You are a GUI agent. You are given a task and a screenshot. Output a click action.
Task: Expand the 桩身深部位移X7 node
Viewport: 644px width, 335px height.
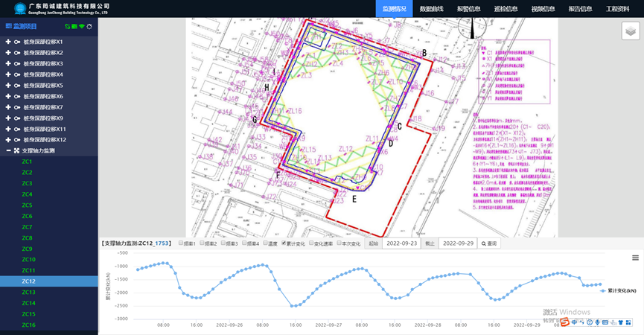pos(7,107)
